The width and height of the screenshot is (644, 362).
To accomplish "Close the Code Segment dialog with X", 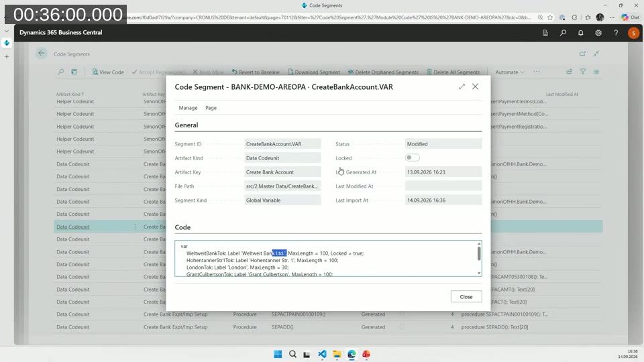I will [x=475, y=86].
